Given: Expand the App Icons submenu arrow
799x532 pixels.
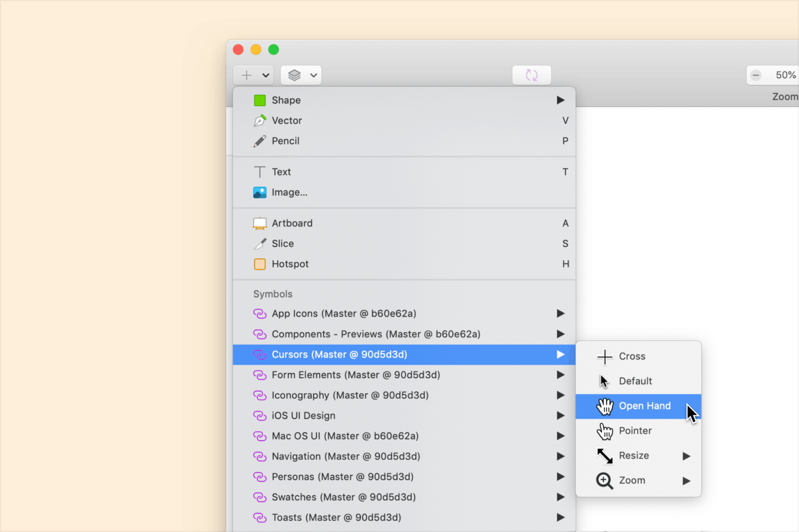Looking at the screenshot, I should coord(561,313).
